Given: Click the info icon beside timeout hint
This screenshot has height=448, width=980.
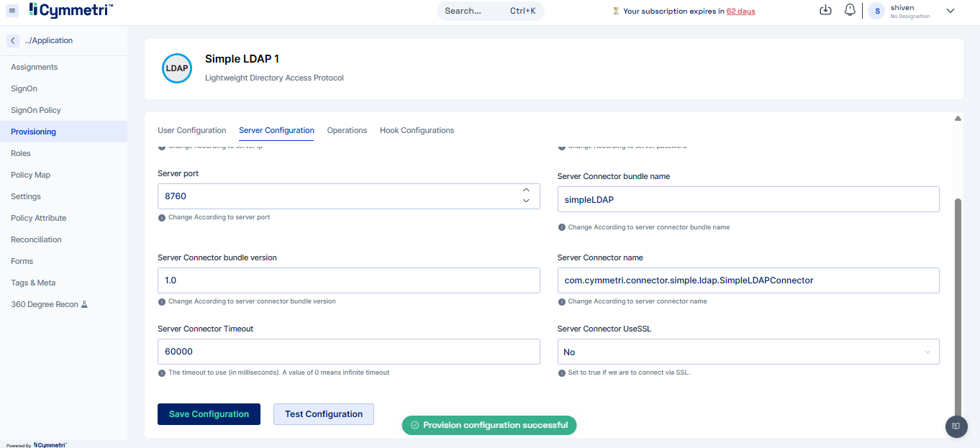Looking at the screenshot, I should [x=161, y=372].
